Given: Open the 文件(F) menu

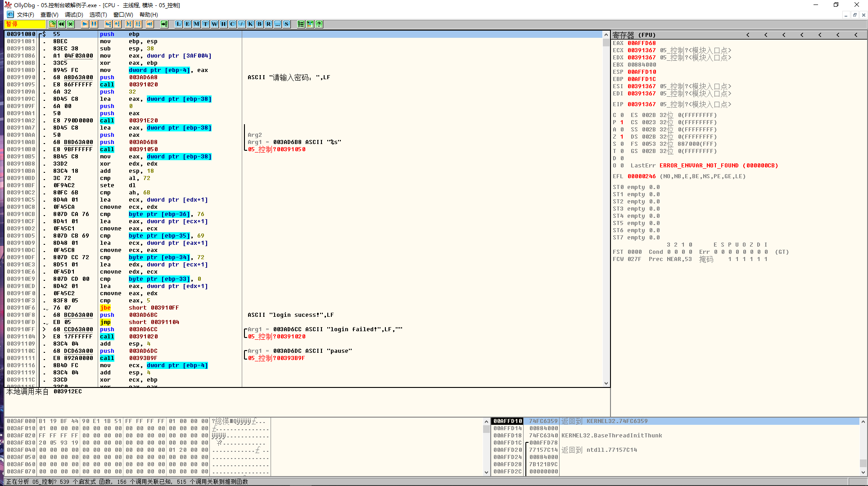Looking at the screenshot, I should click(x=25, y=15).
